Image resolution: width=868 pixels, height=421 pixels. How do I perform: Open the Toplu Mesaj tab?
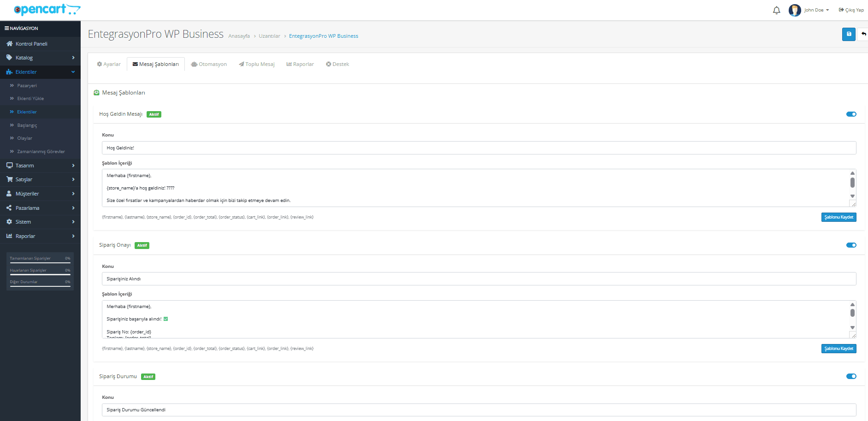[x=257, y=64]
